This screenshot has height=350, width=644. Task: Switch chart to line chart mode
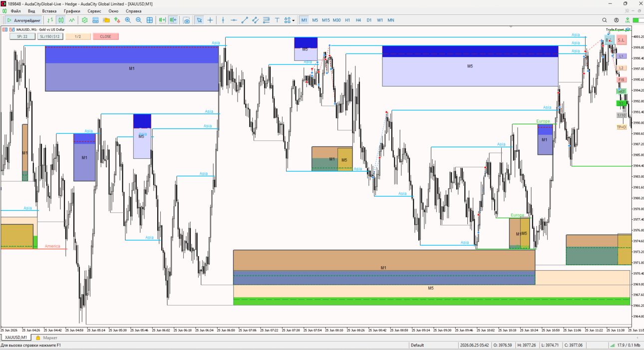click(72, 20)
